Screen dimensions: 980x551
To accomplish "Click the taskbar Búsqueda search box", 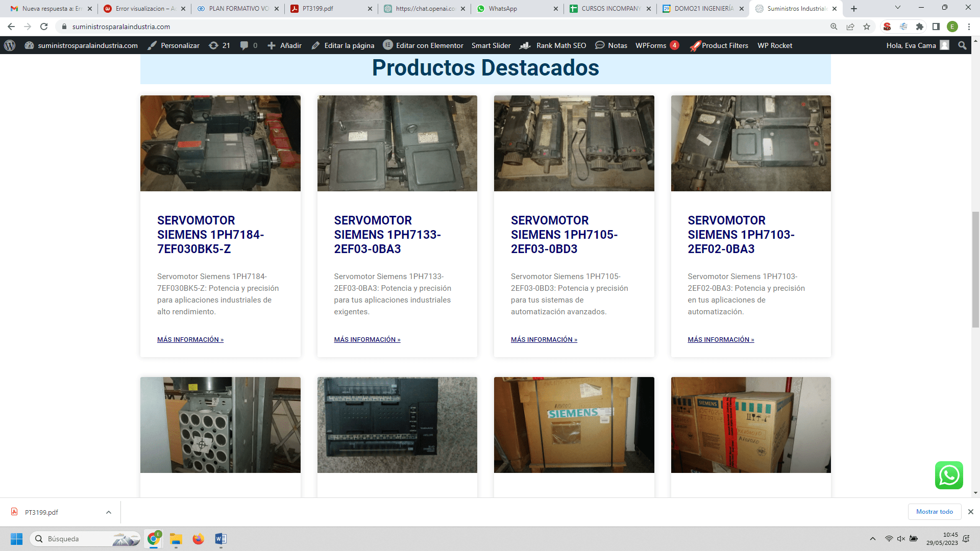I will (x=85, y=539).
